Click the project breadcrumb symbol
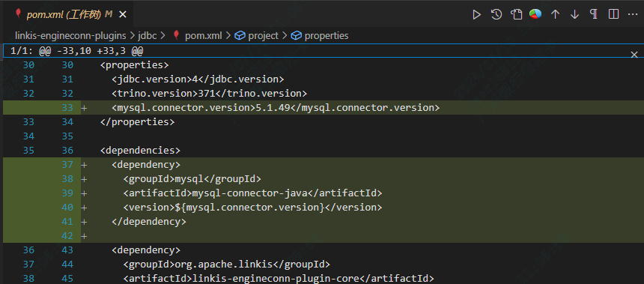The height and width of the screenshot is (284, 644). click(264, 36)
